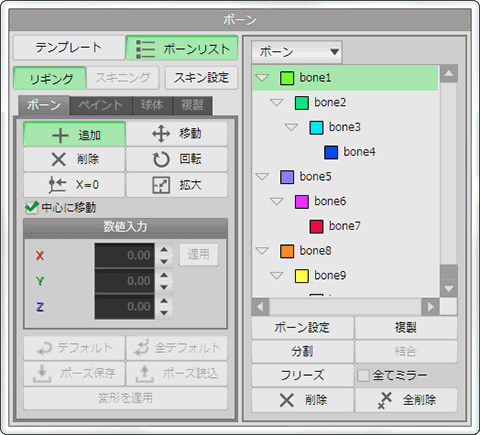Collapse the bone1 tree node
480x435 pixels.
point(262,78)
